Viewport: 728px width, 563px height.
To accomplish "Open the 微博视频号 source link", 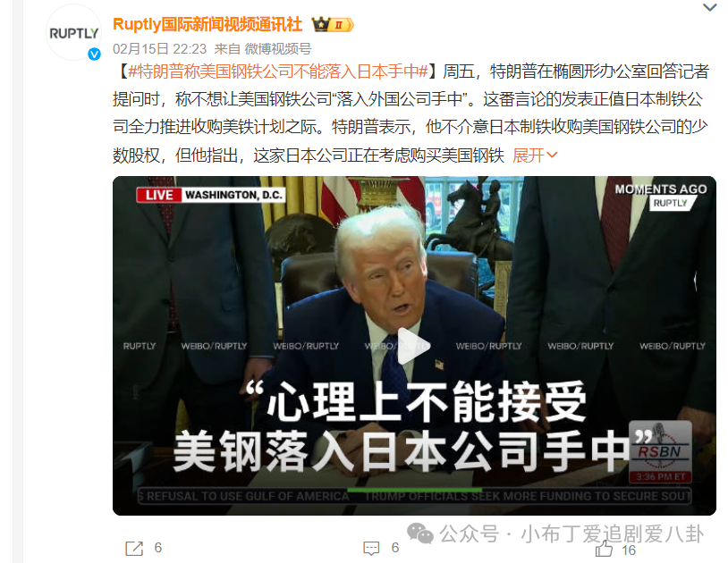I will [x=278, y=48].
